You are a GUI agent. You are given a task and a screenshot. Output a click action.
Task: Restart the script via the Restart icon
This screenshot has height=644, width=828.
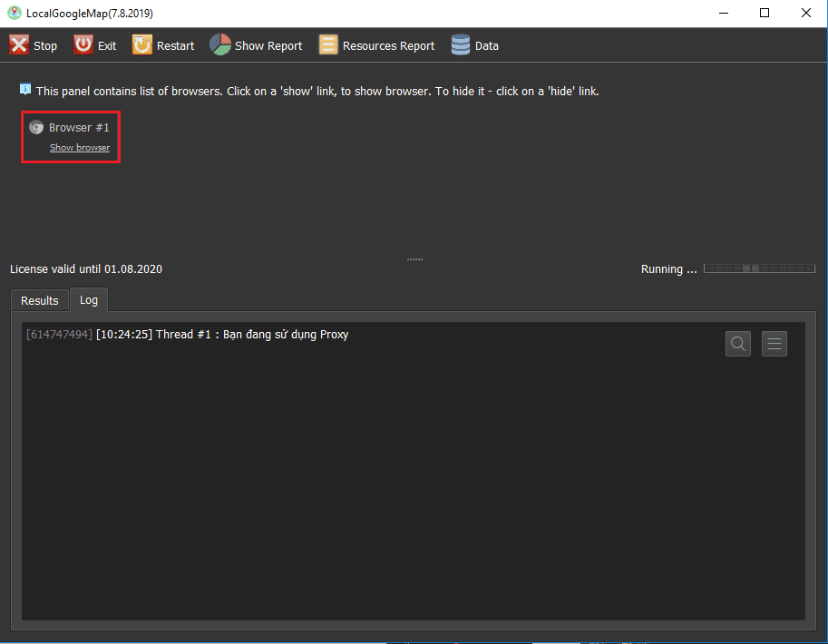point(142,45)
